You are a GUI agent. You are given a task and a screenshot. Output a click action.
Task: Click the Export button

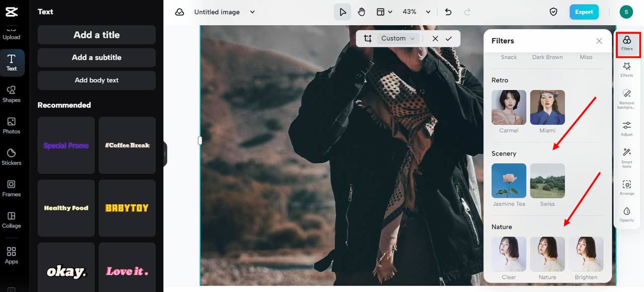584,12
